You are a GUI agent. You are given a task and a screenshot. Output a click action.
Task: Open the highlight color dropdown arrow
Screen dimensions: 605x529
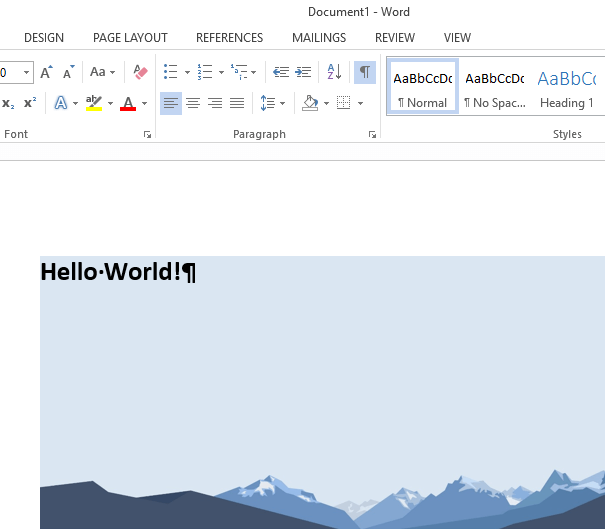point(110,103)
